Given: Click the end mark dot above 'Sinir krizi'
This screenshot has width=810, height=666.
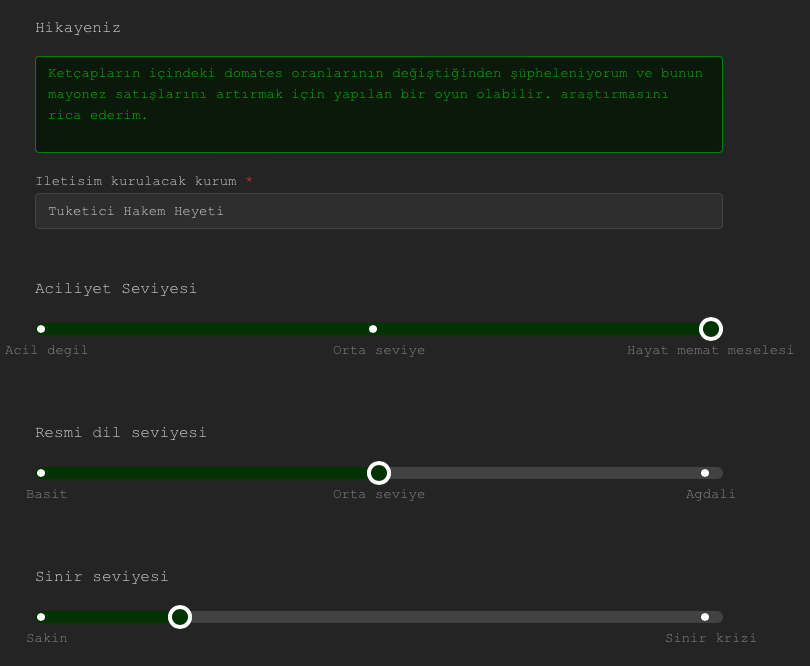Looking at the screenshot, I should click(x=705, y=617).
